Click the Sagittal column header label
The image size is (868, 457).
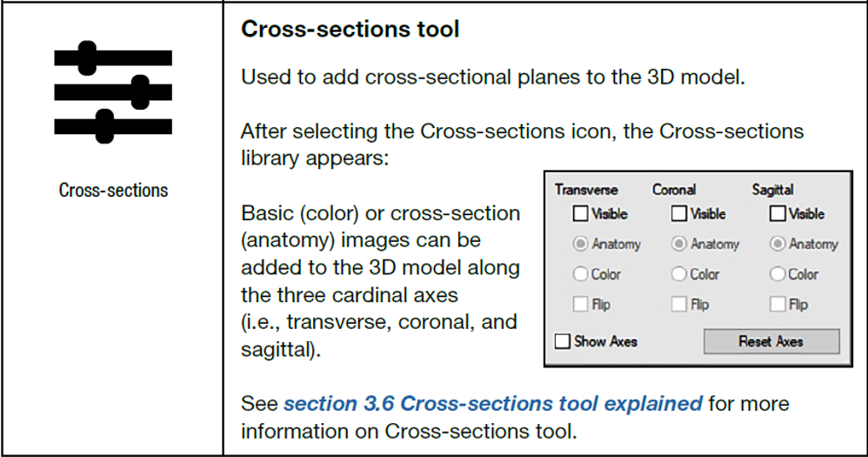[x=772, y=190]
